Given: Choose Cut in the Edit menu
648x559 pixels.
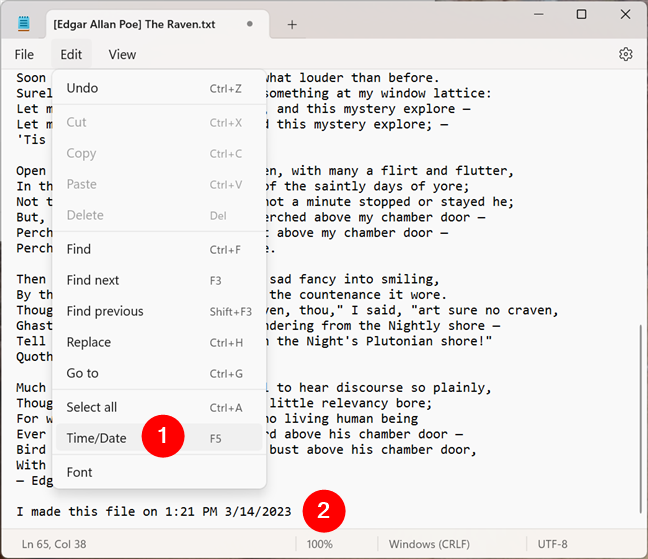Looking at the screenshot, I should click(x=159, y=122).
